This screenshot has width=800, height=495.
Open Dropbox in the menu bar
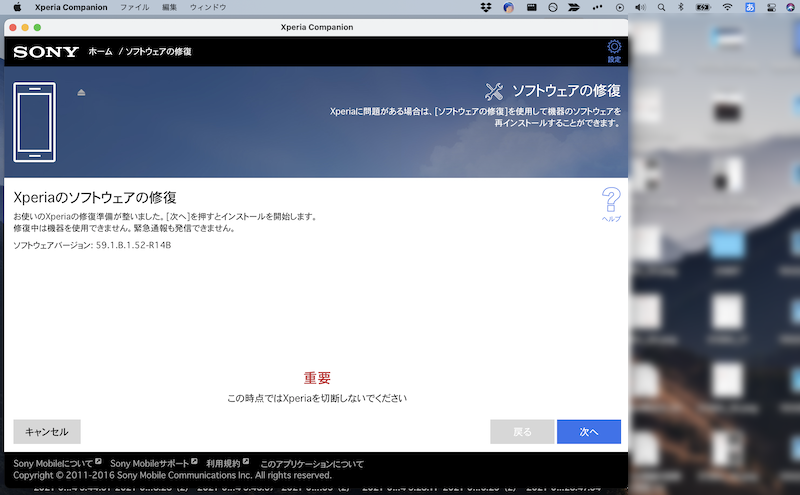(486, 7)
